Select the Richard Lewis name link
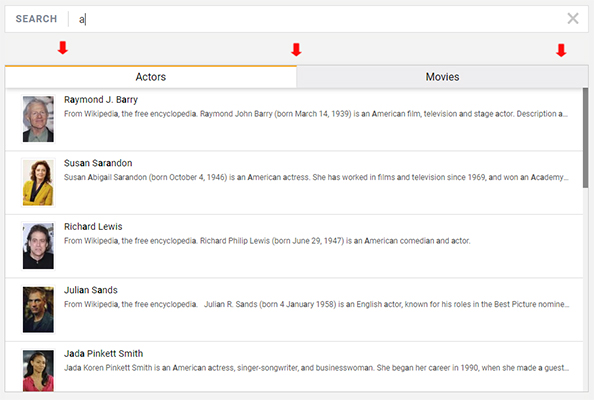The width and height of the screenshot is (594, 400). (93, 227)
